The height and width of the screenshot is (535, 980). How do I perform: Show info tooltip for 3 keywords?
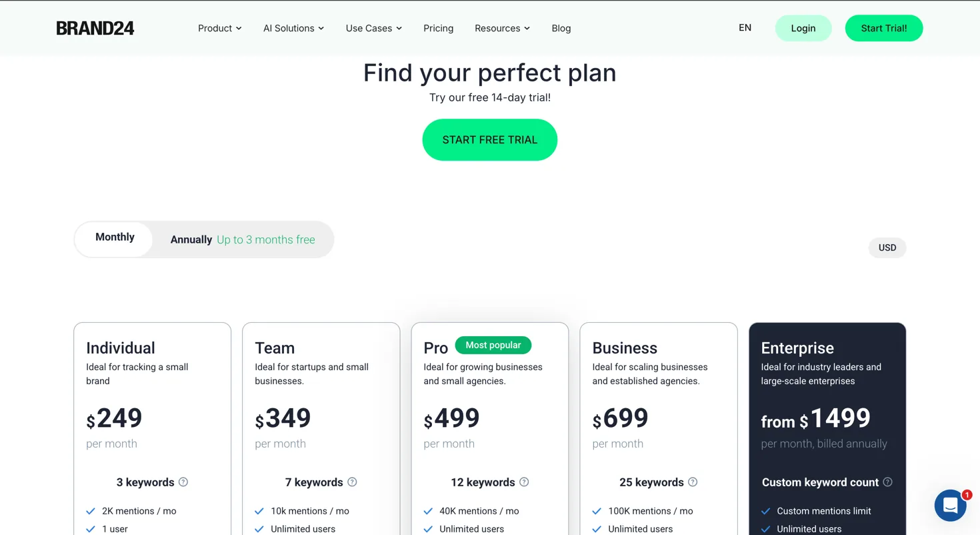183,482
